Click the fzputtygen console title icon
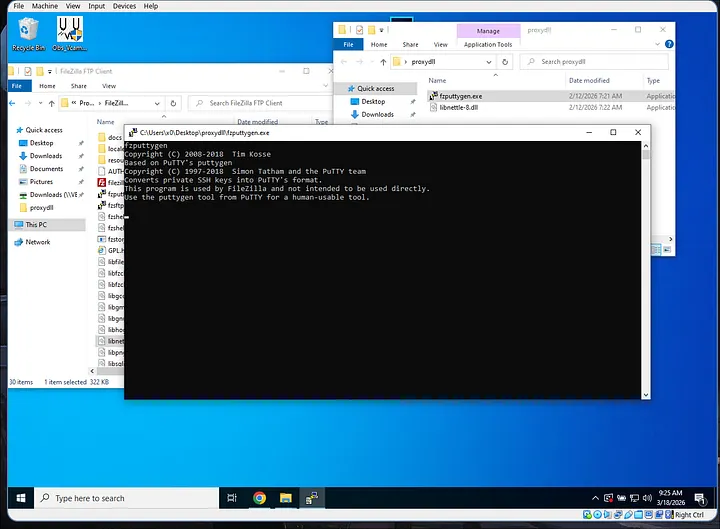720x529 pixels. [133, 133]
